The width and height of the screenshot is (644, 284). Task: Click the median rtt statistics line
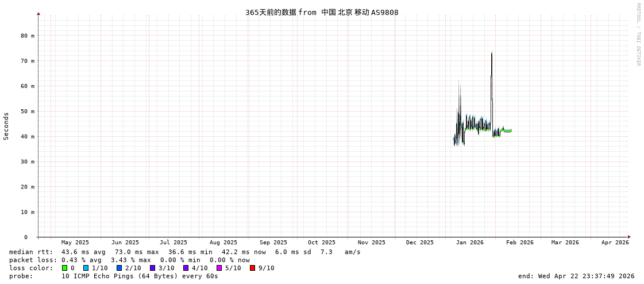(184, 252)
